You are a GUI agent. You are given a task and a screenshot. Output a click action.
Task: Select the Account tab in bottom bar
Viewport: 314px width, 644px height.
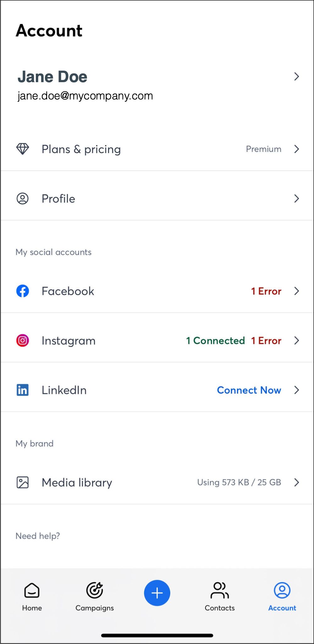(282, 596)
